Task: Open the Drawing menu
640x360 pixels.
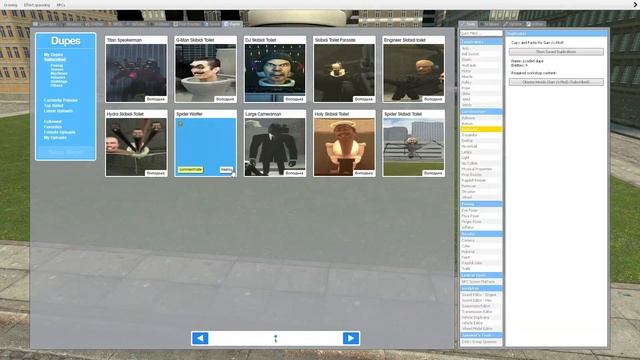Action: tap(10, 5)
